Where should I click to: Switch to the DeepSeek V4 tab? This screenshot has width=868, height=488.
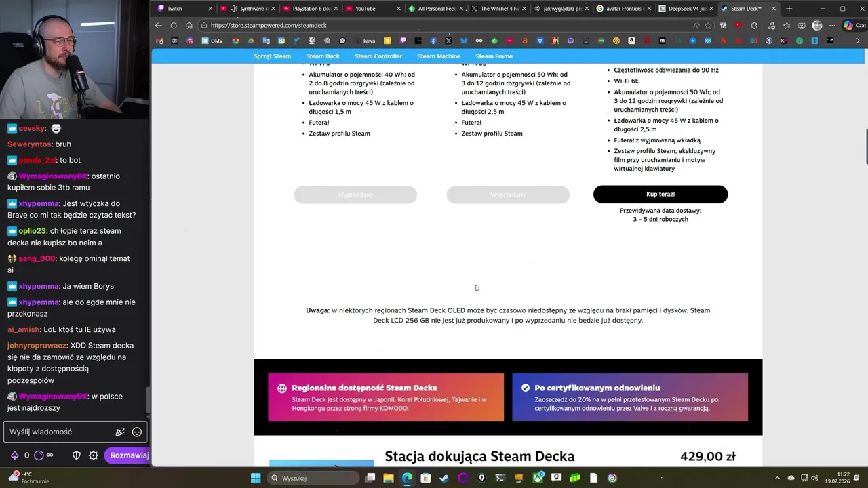click(685, 9)
